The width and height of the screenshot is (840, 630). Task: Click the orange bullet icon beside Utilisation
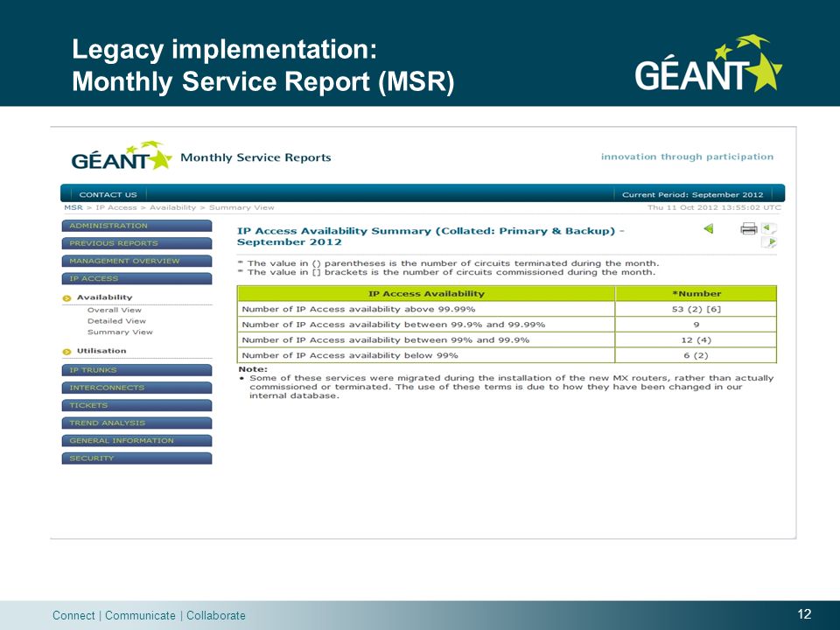pyautogui.click(x=67, y=352)
